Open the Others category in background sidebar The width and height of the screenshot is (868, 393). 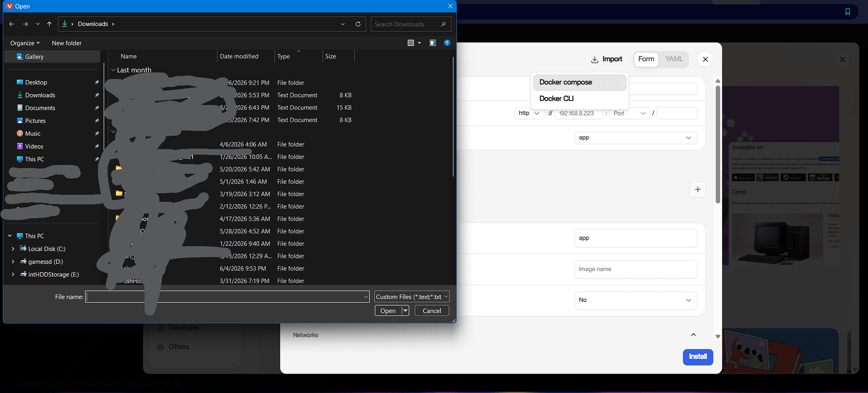(179, 347)
